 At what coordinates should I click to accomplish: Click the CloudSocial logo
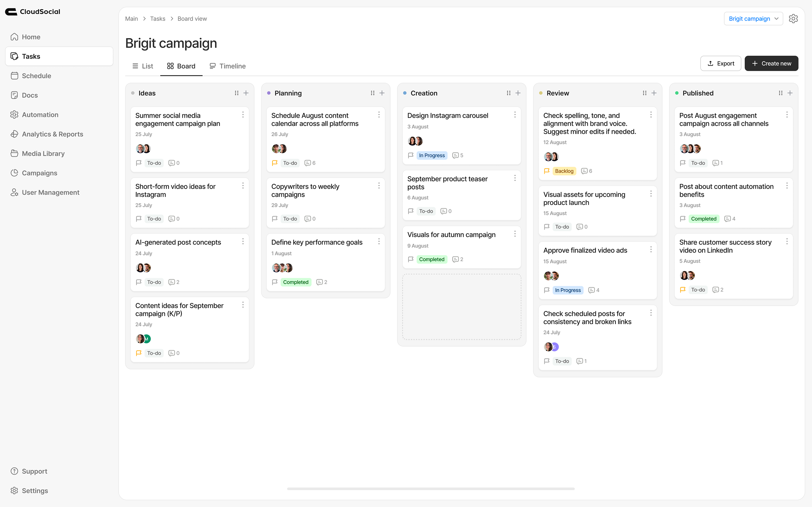coord(33,11)
